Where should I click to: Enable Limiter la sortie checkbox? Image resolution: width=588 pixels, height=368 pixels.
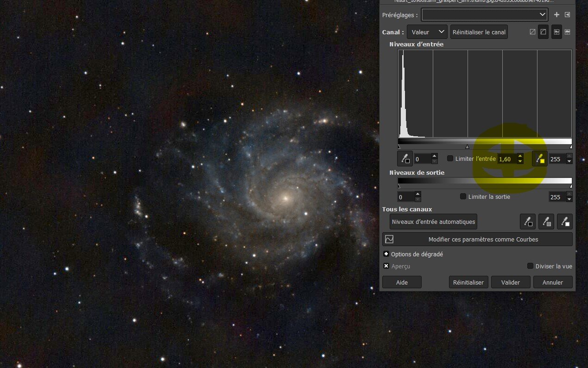463,197
